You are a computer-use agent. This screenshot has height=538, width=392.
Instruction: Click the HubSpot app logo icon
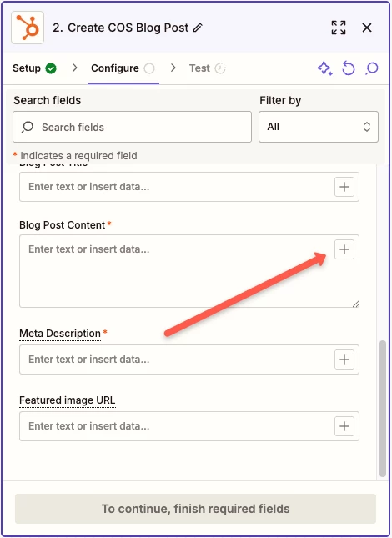[28, 28]
